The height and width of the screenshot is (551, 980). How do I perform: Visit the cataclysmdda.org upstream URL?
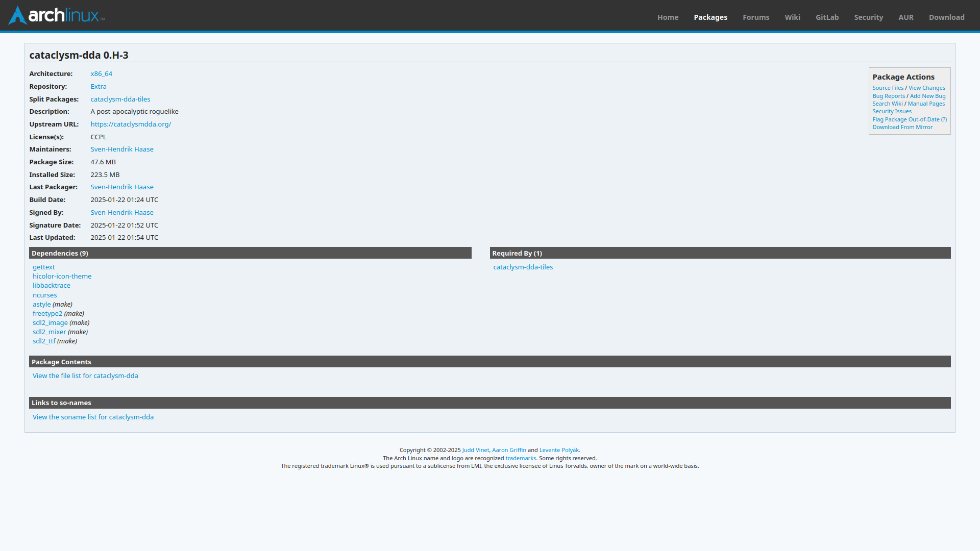click(131, 124)
